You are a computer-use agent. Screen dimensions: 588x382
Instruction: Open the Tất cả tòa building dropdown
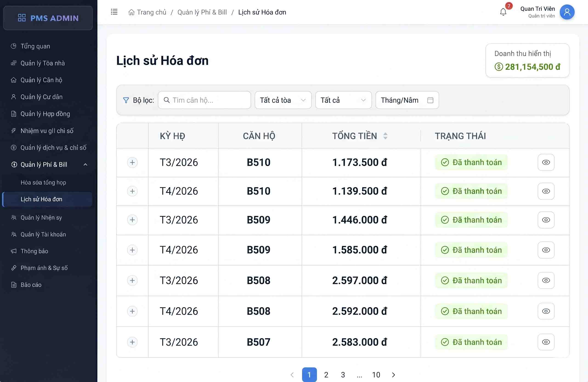(283, 100)
